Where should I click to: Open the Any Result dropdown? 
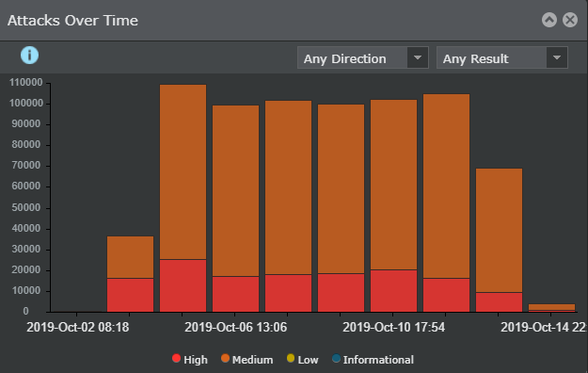502,57
